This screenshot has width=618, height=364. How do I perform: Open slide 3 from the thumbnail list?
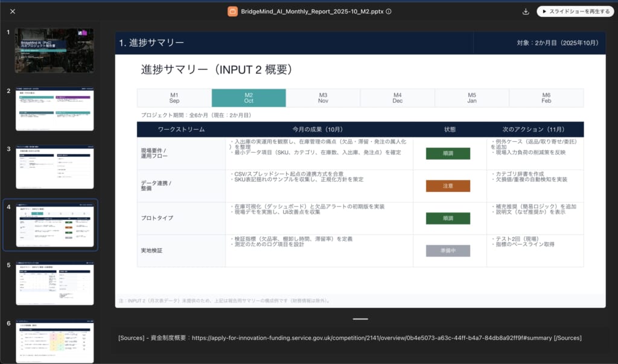pyautogui.click(x=54, y=167)
